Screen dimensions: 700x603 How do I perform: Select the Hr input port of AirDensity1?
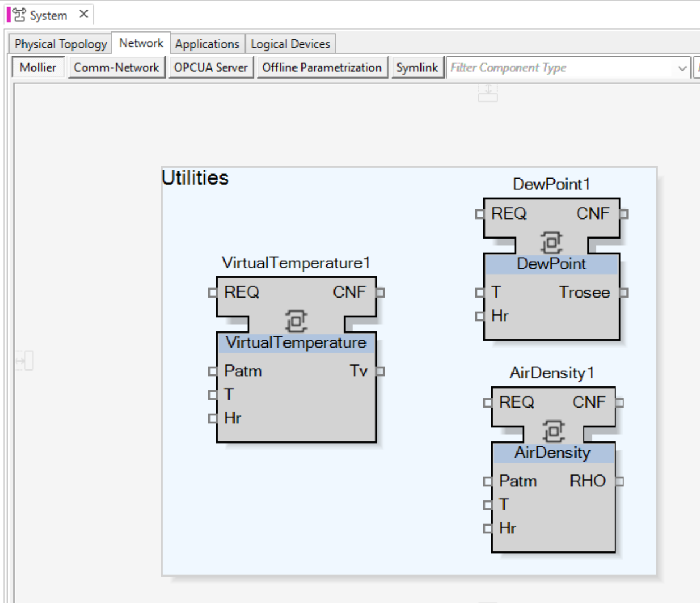click(487, 528)
